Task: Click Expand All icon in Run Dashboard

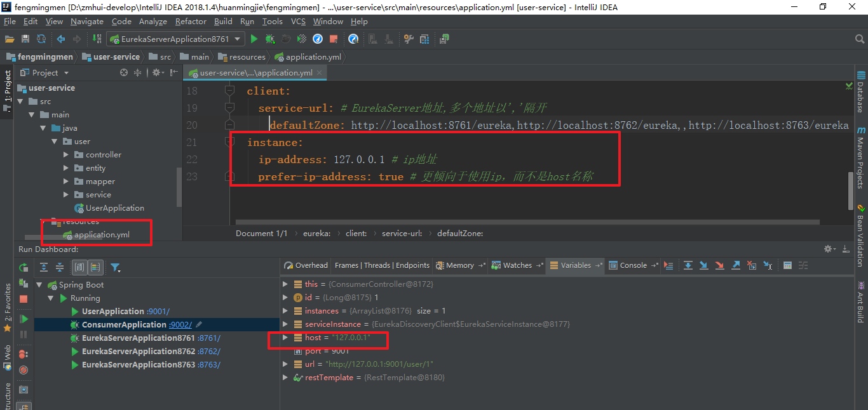Action: point(44,267)
